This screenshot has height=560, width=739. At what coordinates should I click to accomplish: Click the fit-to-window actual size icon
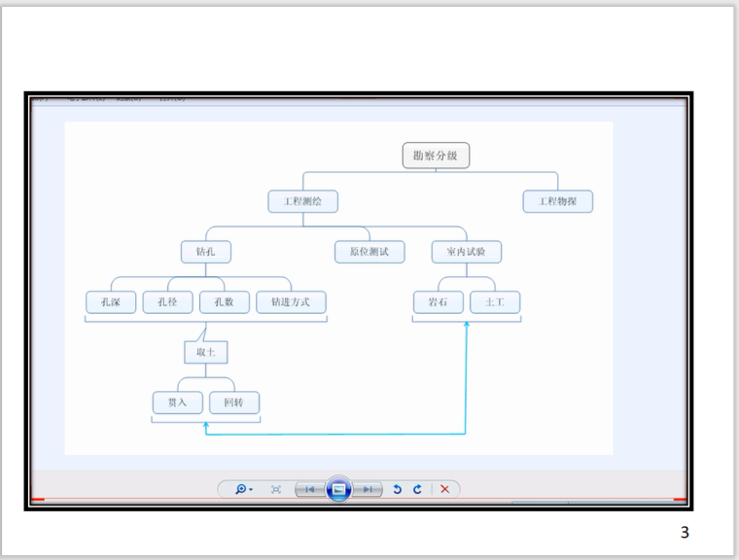pyautogui.click(x=275, y=488)
